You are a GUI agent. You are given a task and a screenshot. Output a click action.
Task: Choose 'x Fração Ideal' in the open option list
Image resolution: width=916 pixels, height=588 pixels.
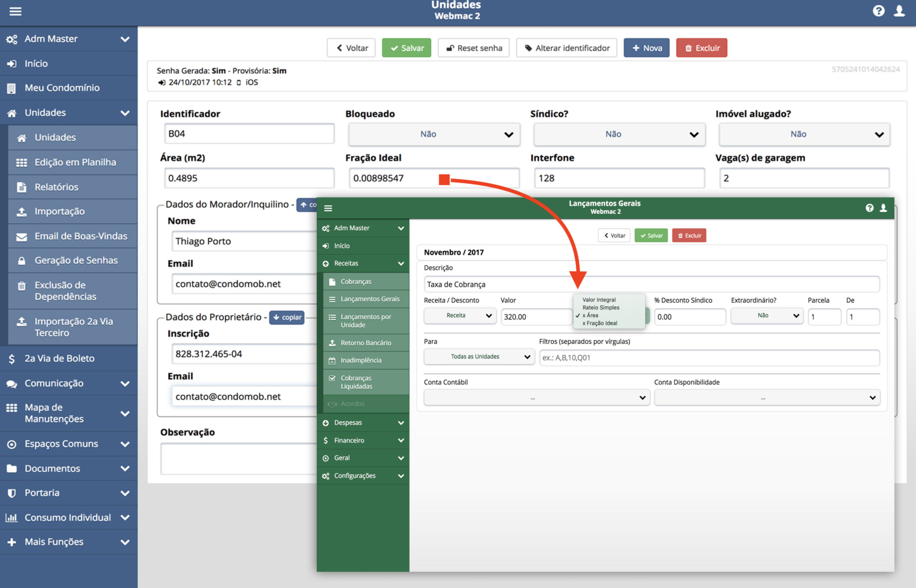pos(600,324)
